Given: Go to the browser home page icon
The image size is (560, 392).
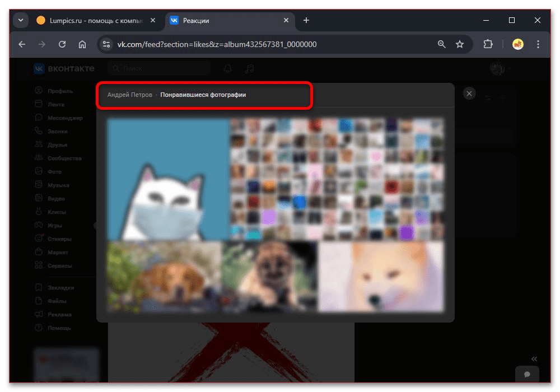Looking at the screenshot, I should click(82, 44).
